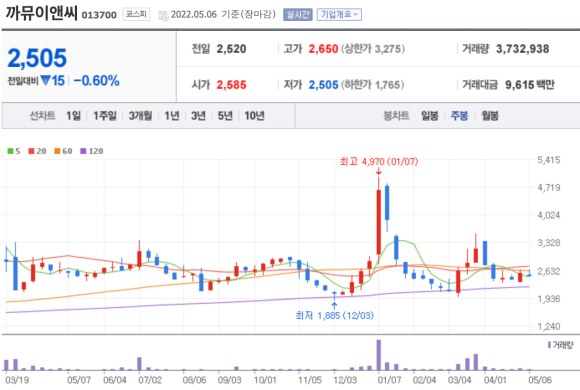Click the 5,415 price axis label
Image resolution: width=580 pixels, height=390 pixels.
(549, 160)
